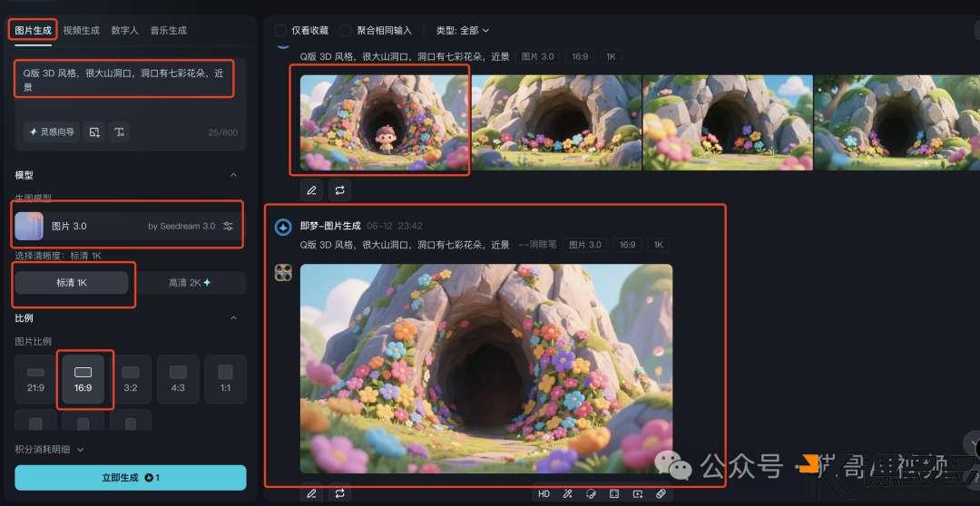Viewport: 980px width, 506px height.
Task: Expand the 积分消耗明细 dropdown
Action: (x=50, y=449)
